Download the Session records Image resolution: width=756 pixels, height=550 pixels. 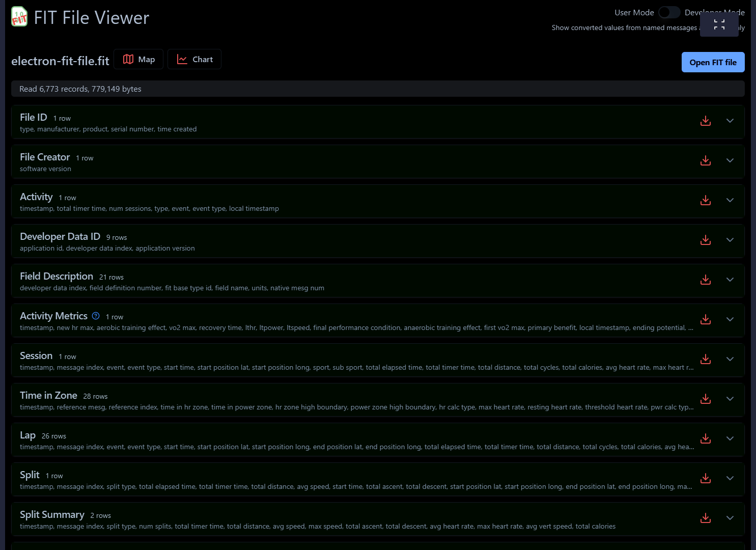point(705,359)
